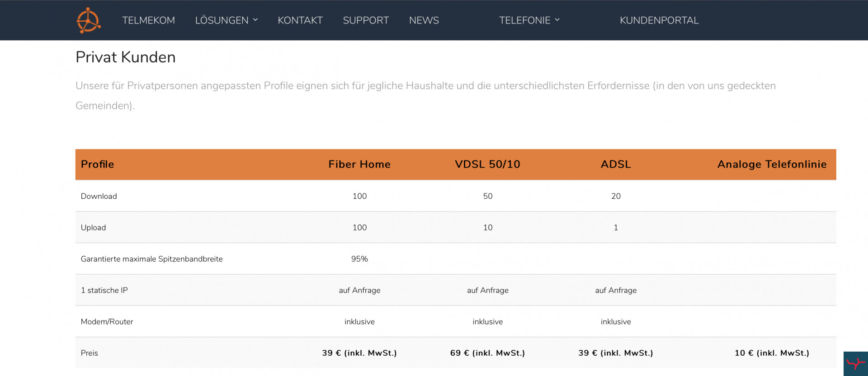868x376 pixels.
Task: Select the Fiber Home download value 100
Action: [x=359, y=196]
